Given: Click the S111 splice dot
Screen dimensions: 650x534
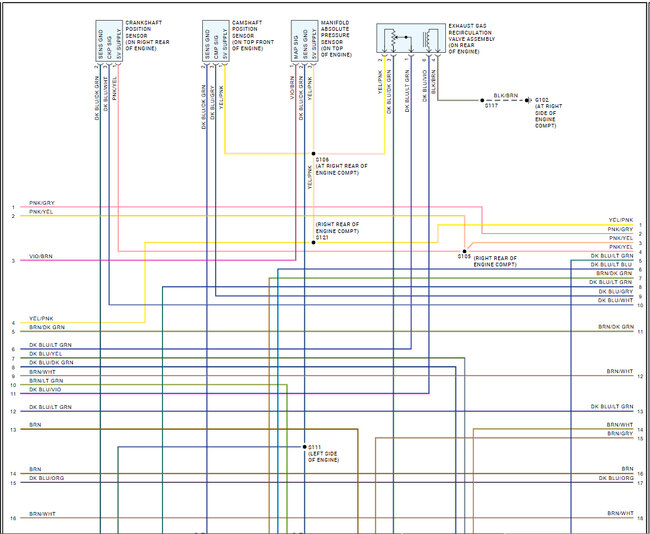Looking at the screenshot, I should [305, 447].
